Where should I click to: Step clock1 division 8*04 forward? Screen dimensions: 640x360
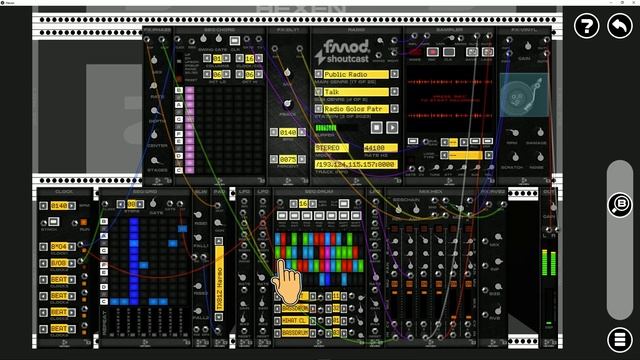click(72, 247)
